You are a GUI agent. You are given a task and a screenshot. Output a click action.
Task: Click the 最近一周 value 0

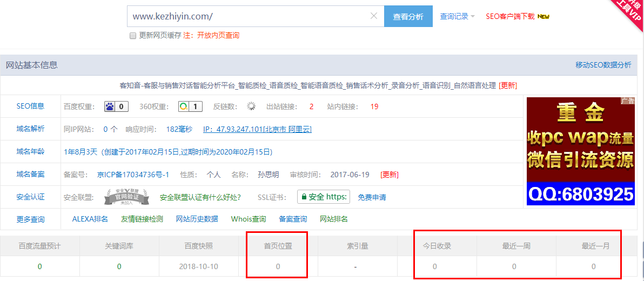(x=514, y=266)
